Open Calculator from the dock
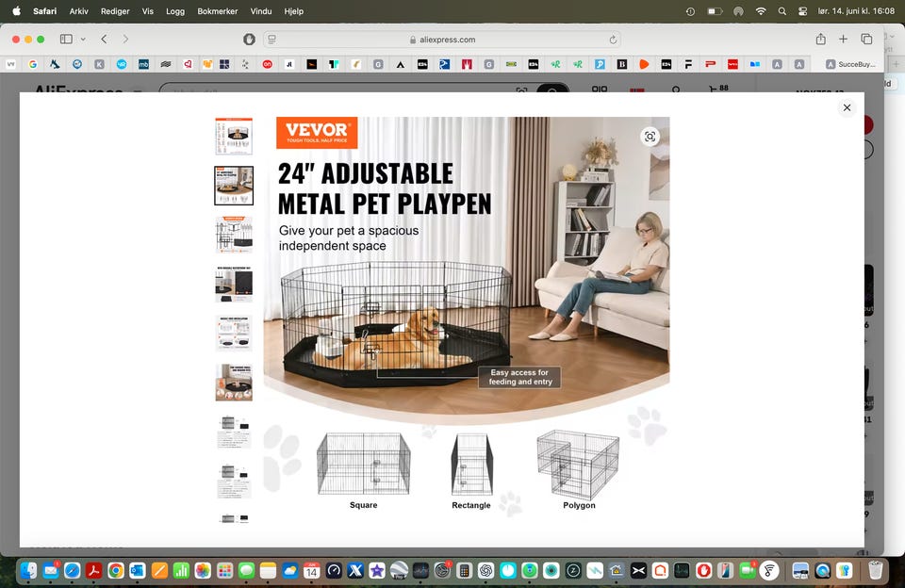905x588 pixels. point(464,571)
